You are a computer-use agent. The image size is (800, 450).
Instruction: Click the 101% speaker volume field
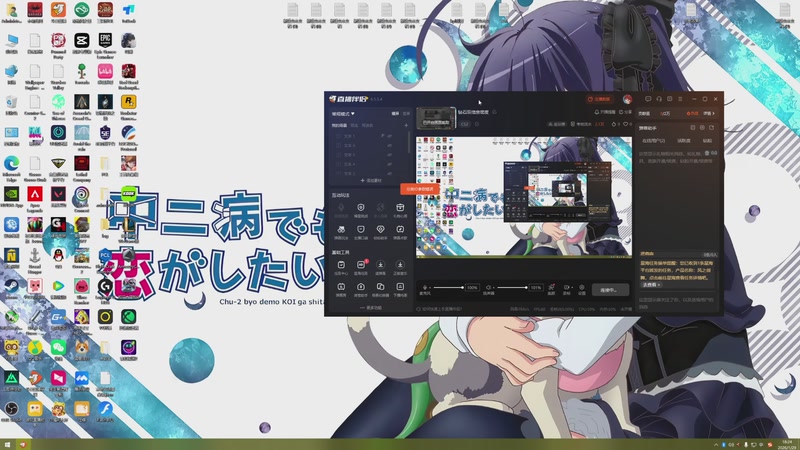tap(536, 288)
